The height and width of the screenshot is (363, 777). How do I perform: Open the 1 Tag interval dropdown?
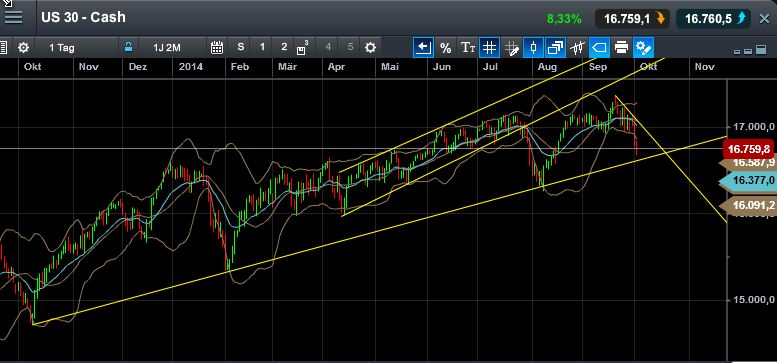[x=62, y=48]
